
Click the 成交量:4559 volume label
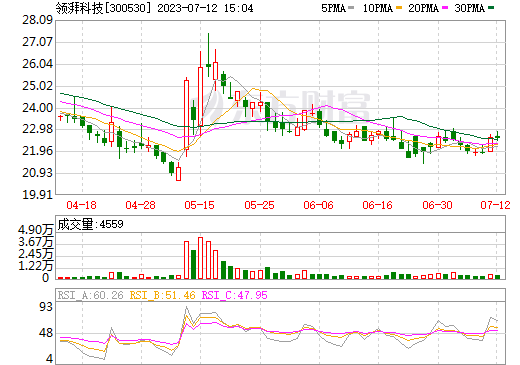[90, 224]
